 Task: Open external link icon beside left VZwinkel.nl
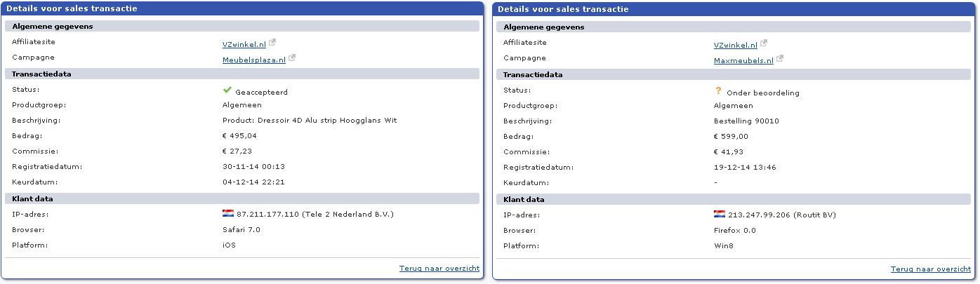coord(272,43)
